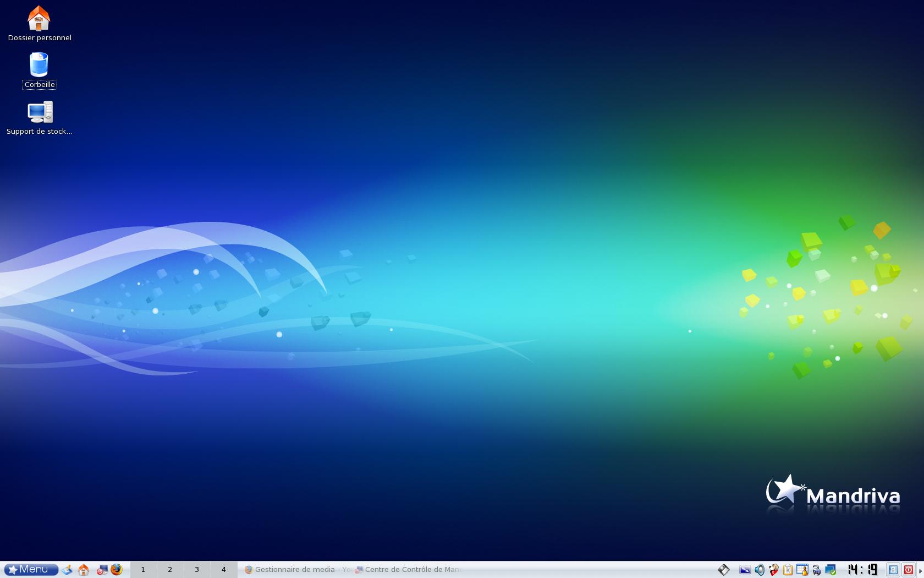Open the home folder from the panel
924x578 pixels.
coord(84,570)
